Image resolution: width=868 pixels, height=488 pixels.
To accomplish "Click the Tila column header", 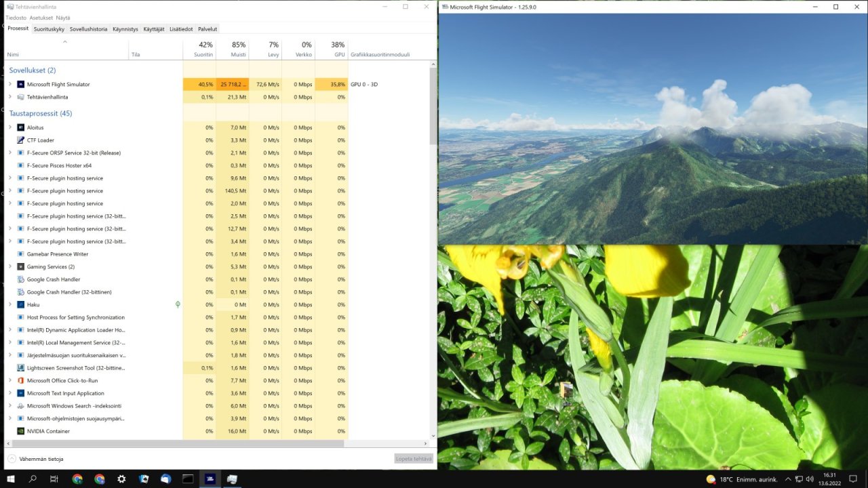I will 155,49.
